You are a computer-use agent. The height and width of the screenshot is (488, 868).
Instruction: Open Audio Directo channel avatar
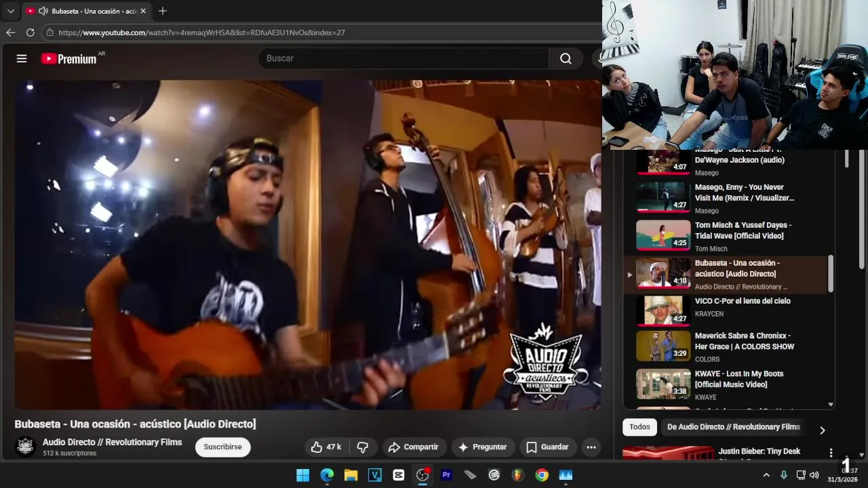click(26, 447)
